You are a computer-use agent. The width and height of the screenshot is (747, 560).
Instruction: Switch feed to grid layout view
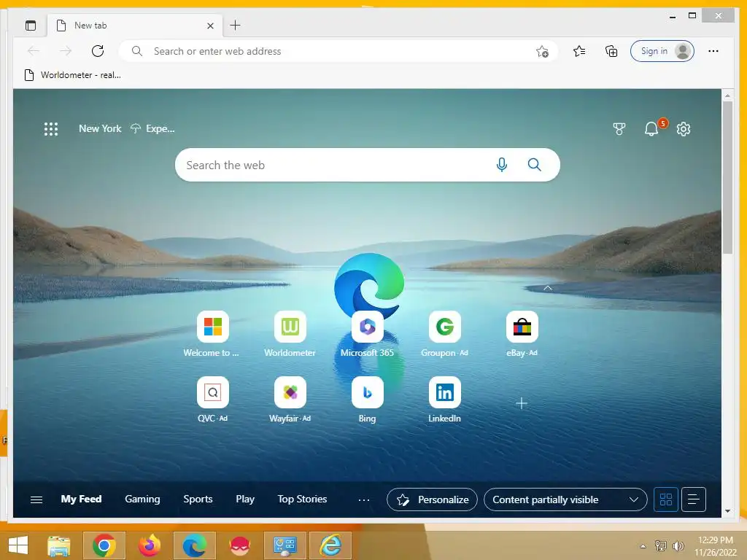coord(666,499)
